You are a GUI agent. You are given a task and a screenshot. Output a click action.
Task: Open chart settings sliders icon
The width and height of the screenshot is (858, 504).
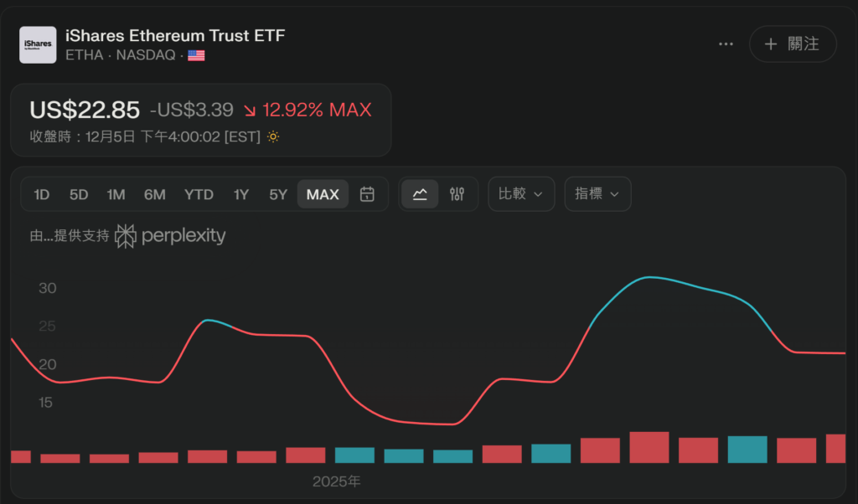click(x=457, y=194)
